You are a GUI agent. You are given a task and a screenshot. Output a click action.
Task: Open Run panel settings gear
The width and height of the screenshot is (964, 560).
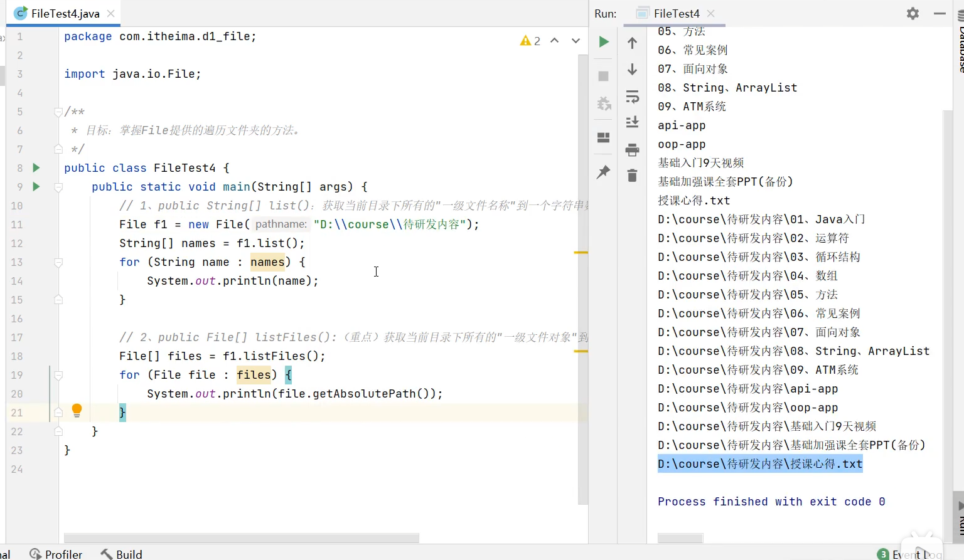913,13
